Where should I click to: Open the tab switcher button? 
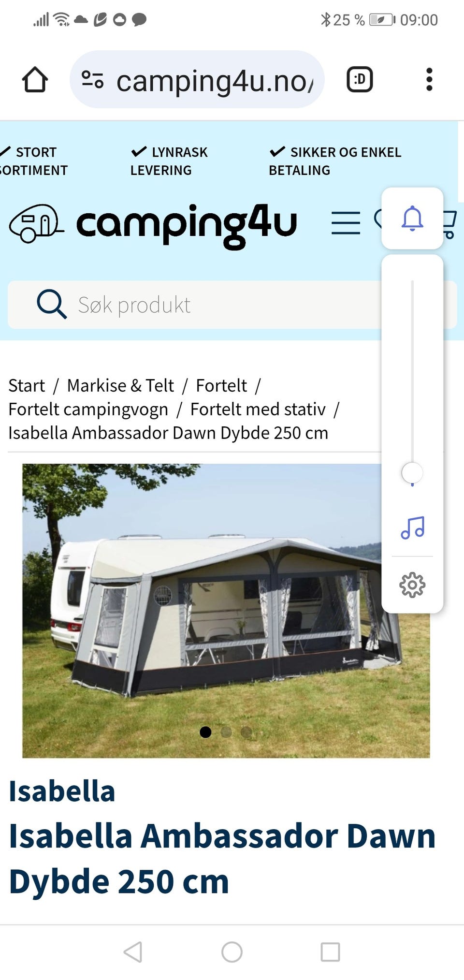[x=360, y=79]
